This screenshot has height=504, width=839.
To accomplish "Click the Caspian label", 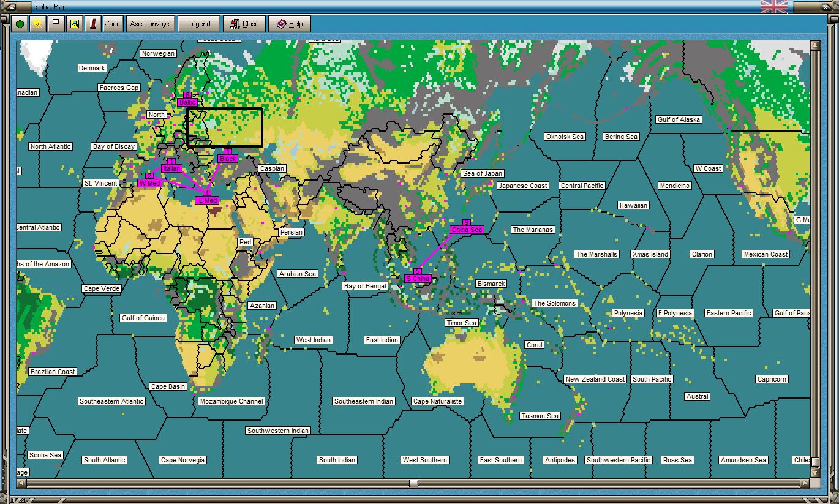I will click(272, 168).
